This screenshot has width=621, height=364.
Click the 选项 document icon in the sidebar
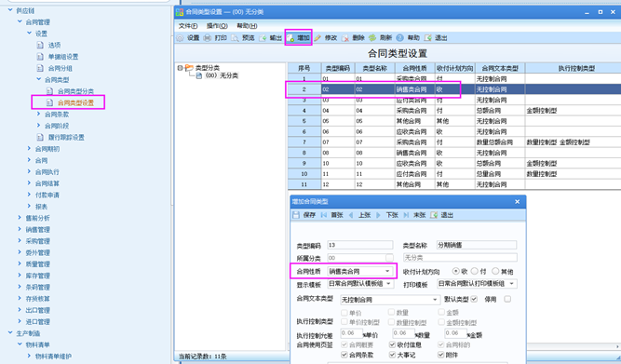(x=40, y=46)
